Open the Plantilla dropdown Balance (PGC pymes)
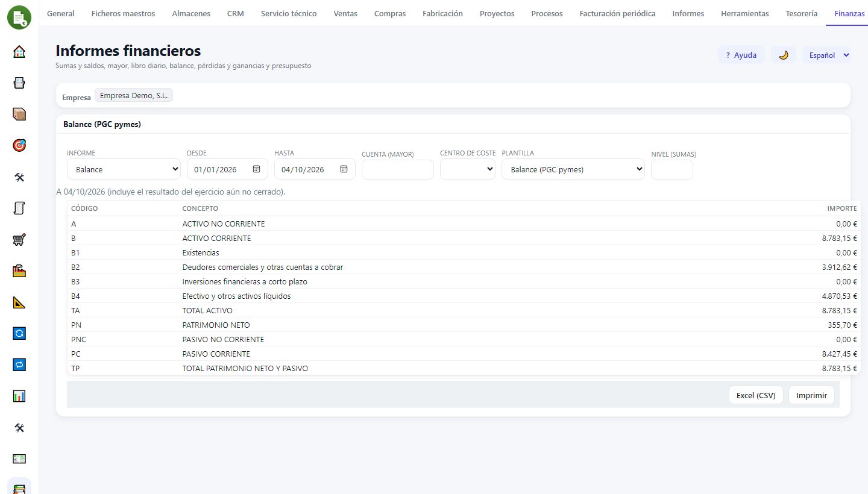This screenshot has width=868, height=494. point(573,169)
